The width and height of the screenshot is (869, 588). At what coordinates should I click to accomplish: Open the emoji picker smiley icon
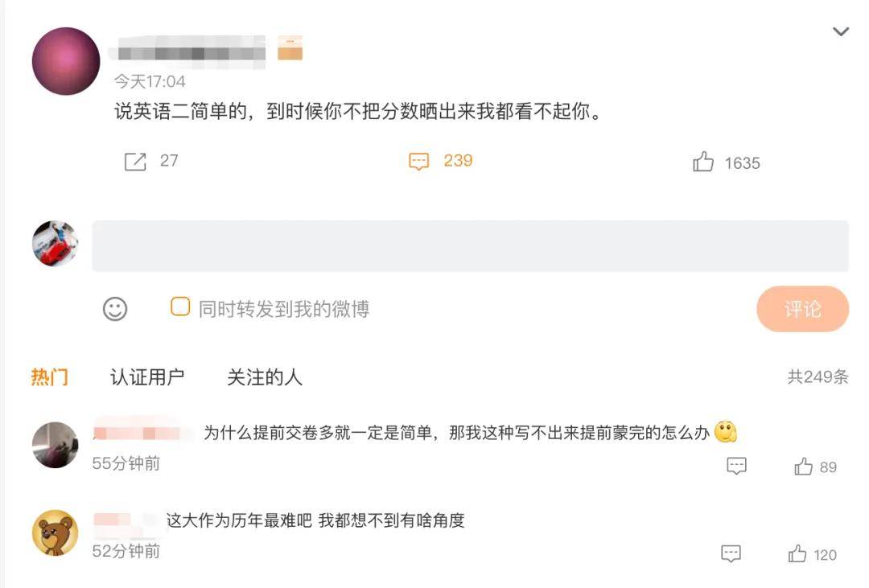(x=115, y=309)
